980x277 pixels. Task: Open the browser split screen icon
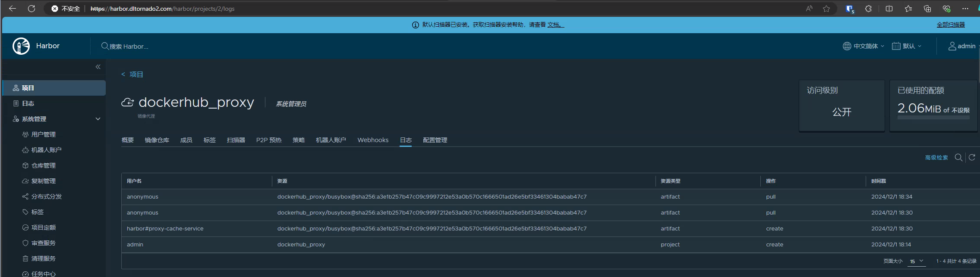(889, 9)
